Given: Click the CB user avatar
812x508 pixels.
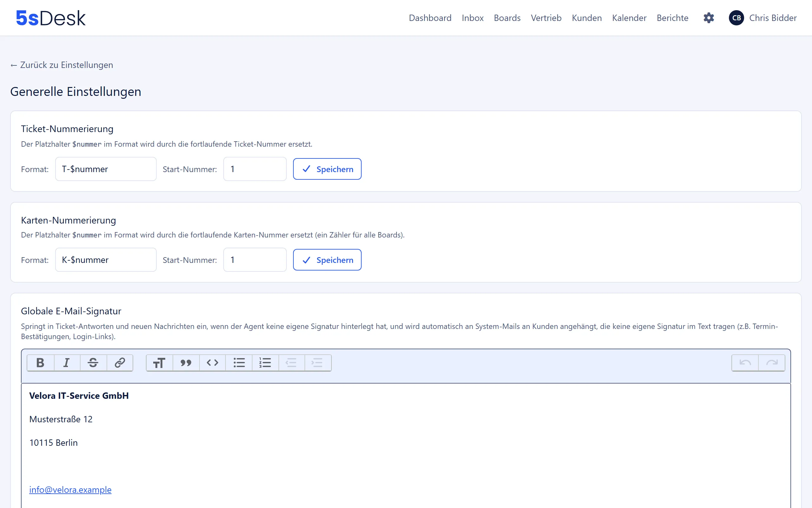Looking at the screenshot, I should click(736, 18).
